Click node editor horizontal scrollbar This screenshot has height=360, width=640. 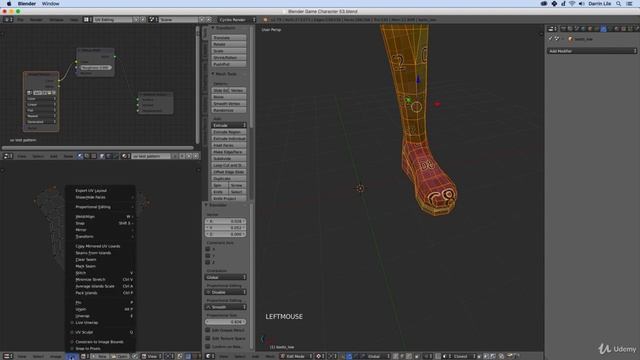pos(98,148)
